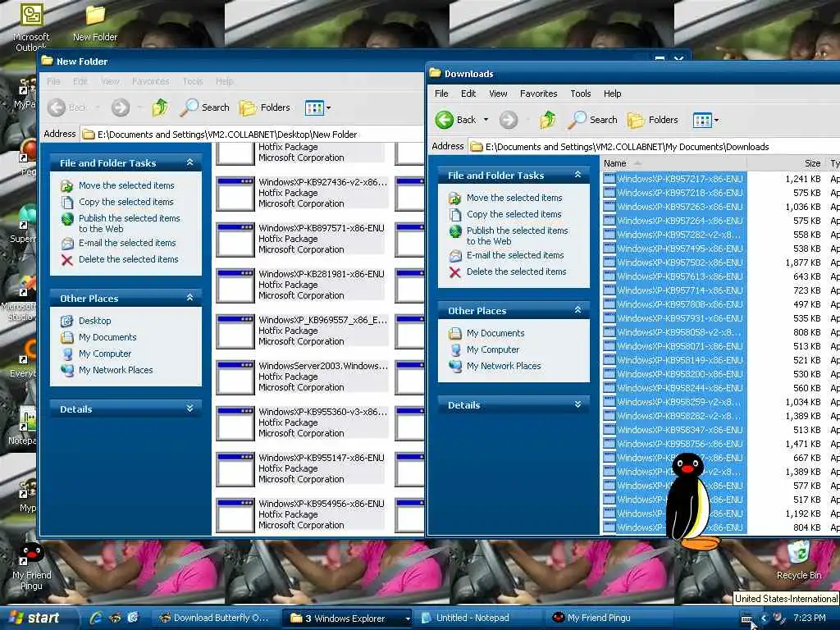Click Pingu penguin character on screen

pos(689,502)
